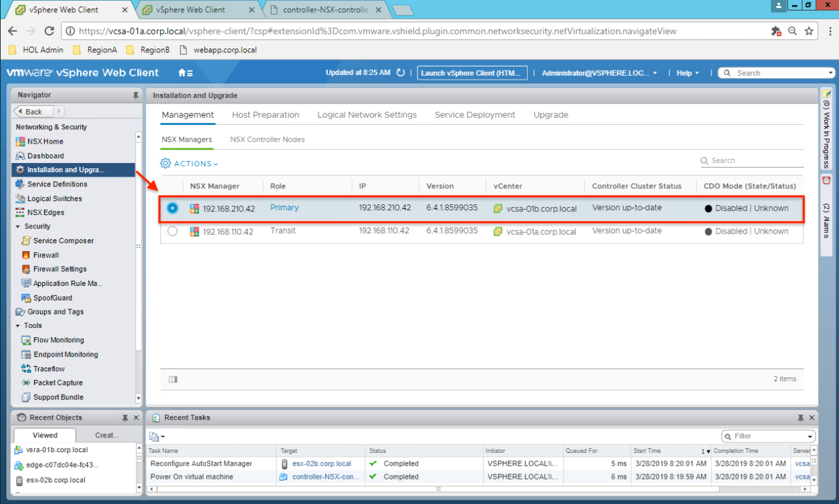
Task: Open Logical Switches
Action: tap(54, 199)
